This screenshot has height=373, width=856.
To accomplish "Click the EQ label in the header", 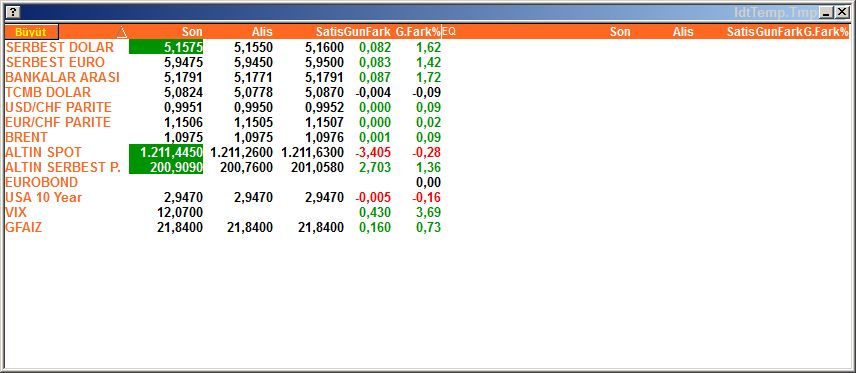I will (449, 32).
